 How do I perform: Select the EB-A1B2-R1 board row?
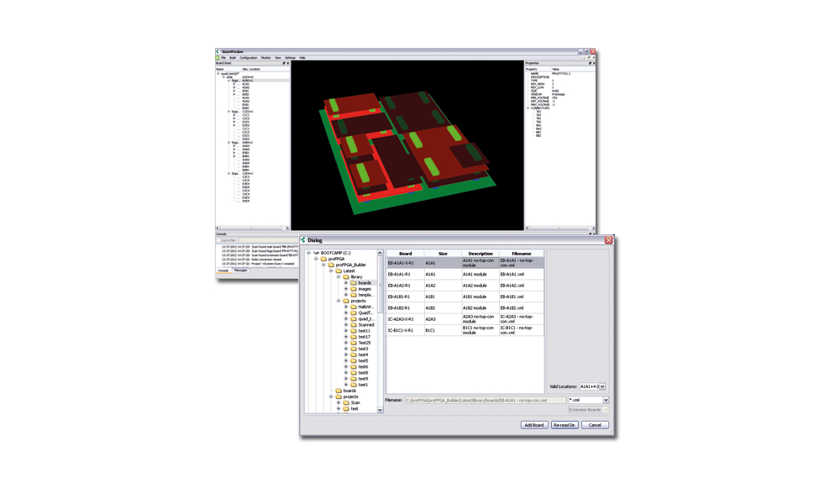[x=465, y=308]
